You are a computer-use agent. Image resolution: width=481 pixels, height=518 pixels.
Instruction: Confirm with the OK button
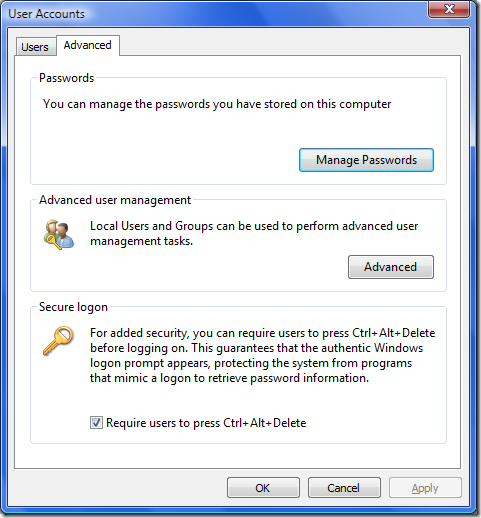point(263,488)
